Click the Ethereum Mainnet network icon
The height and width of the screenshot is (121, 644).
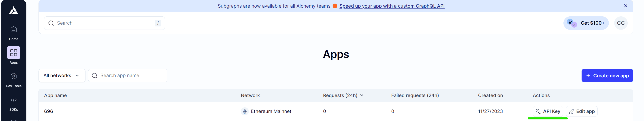pyautogui.click(x=245, y=111)
